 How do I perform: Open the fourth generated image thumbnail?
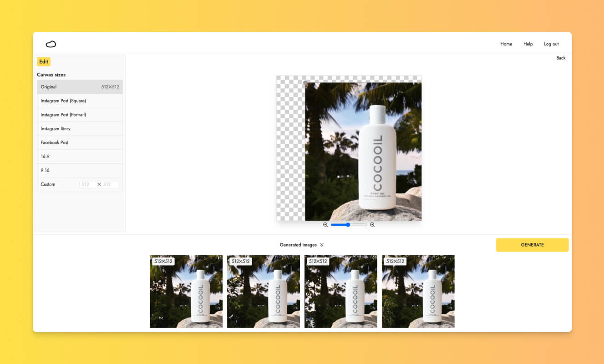418,291
